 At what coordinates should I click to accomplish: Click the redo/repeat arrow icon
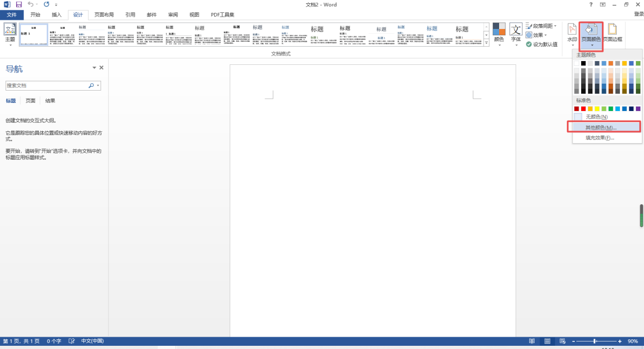46,4
